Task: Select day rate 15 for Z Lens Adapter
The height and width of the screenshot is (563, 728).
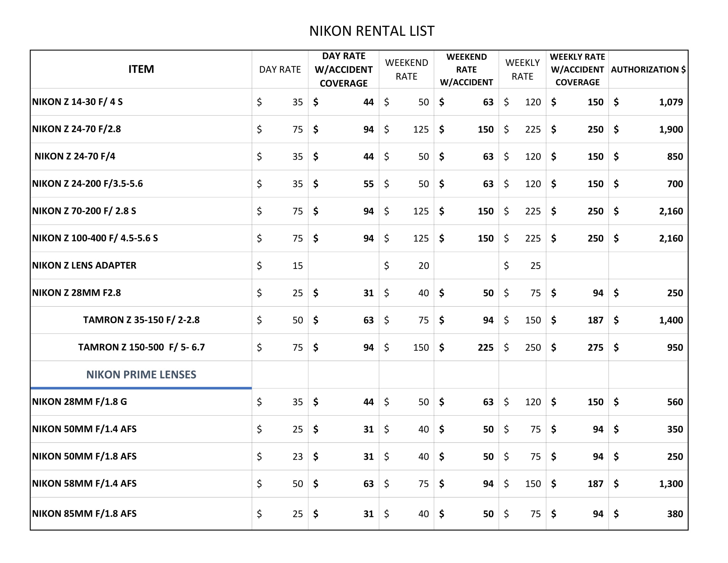Action: click(298, 266)
